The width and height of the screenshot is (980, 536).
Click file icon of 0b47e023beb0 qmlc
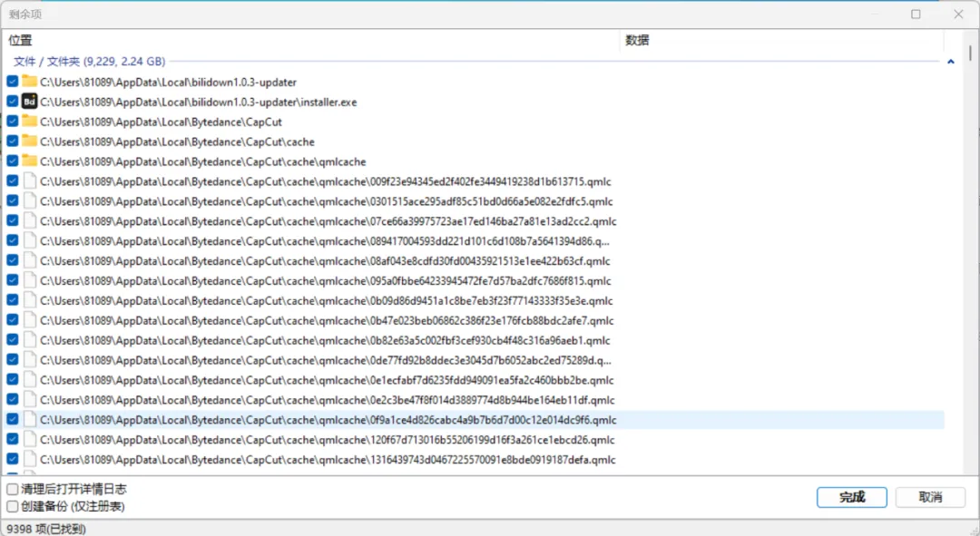[x=29, y=320]
